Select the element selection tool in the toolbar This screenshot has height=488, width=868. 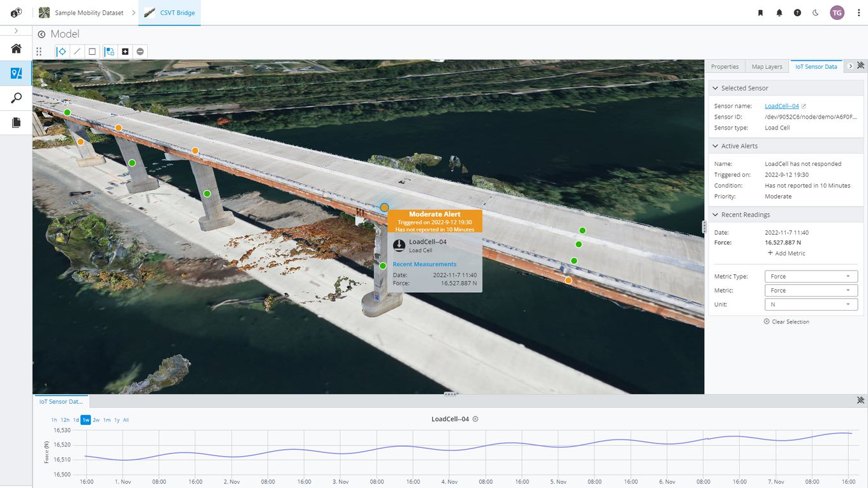(x=61, y=51)
